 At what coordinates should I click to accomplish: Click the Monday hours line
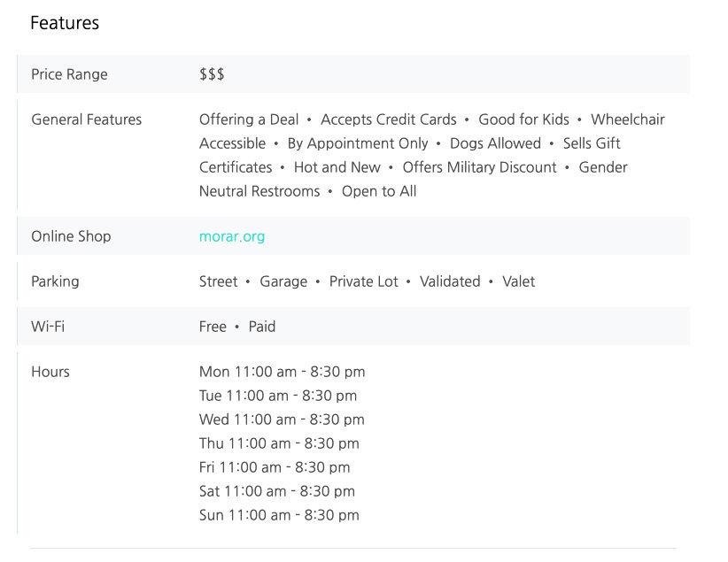point(282,372)
